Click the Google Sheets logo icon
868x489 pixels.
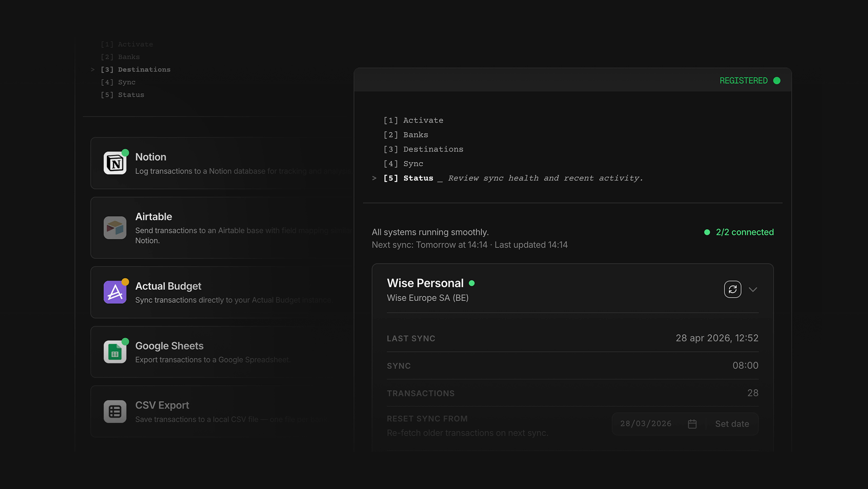coord(115,352)
